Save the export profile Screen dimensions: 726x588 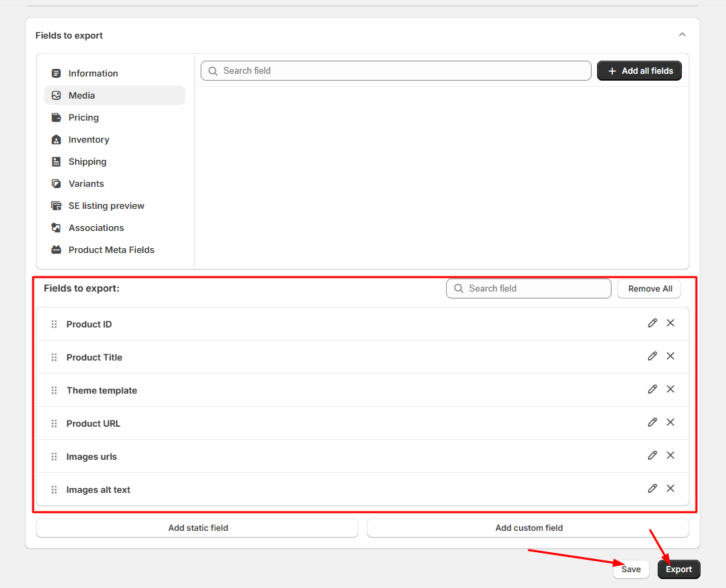(631, 569)
